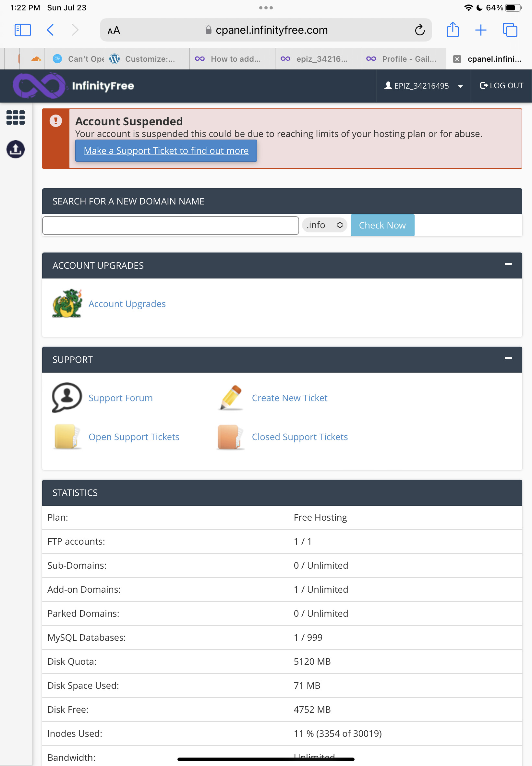Switch to the Profile - Gail tab
This screenshot has width=532, height=766.
(403, 59)
